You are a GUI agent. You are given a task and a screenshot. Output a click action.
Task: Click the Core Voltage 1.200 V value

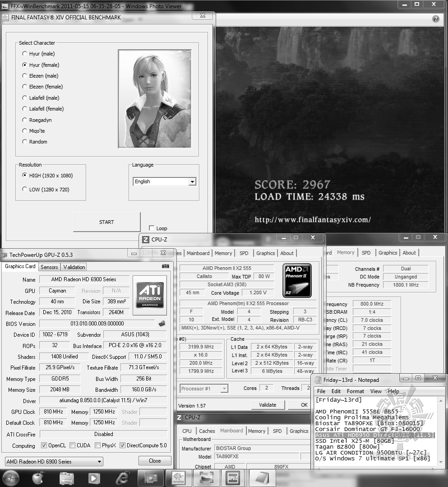coord(258,292)
